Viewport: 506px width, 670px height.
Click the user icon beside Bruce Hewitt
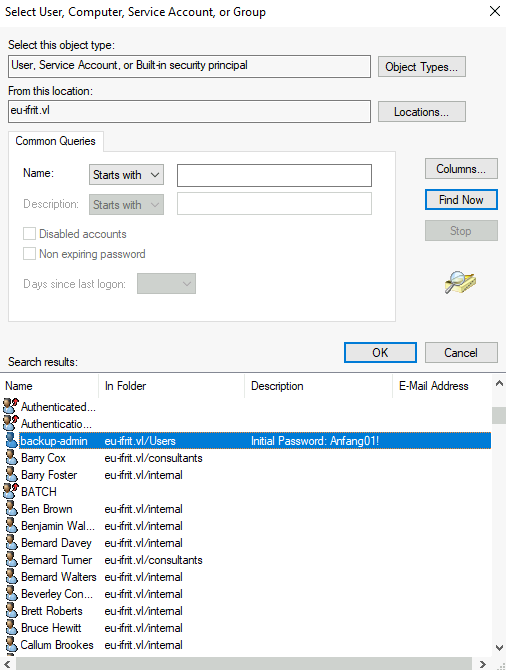click(11, 628)
